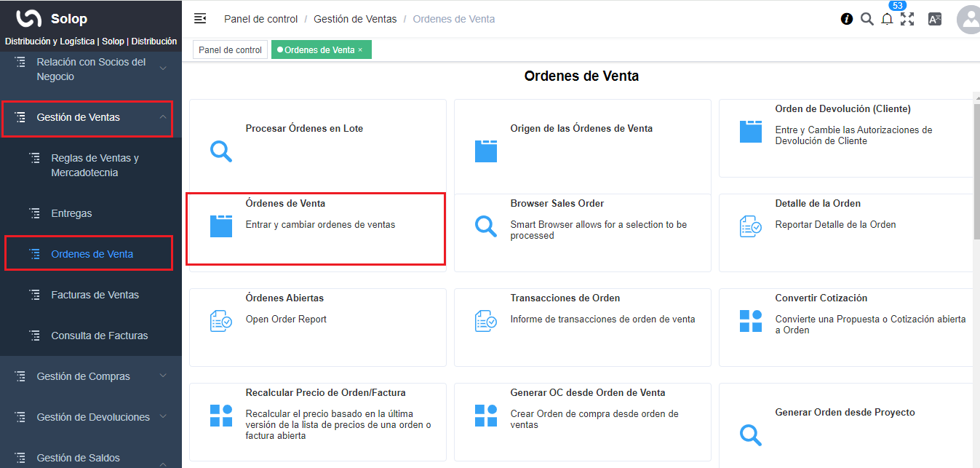The height and width of the screenshot is (468, 980).
Task: Click the vertical scrollbar on right
Action: 976,167
